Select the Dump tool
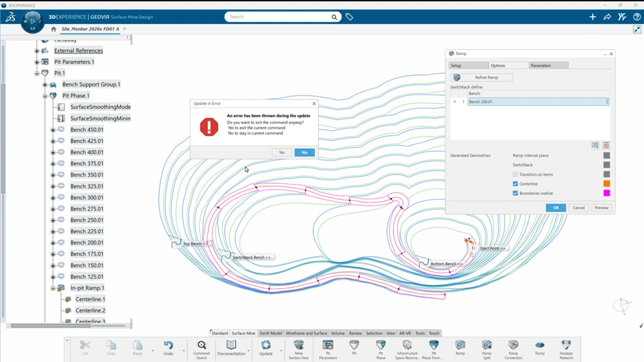 pos(539,345)
